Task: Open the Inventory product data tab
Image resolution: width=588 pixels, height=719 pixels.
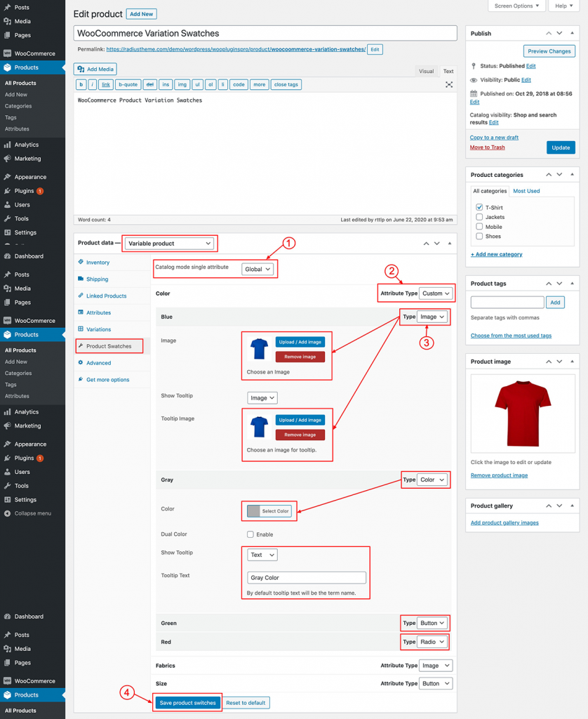Action: coord(98,263)
